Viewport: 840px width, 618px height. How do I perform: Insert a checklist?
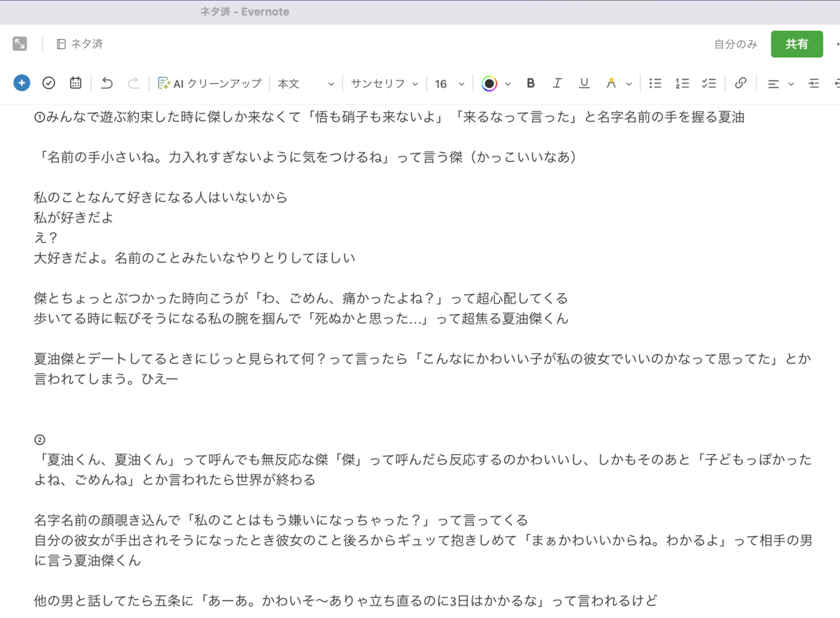pyautogui.click(x=709, y=83)
